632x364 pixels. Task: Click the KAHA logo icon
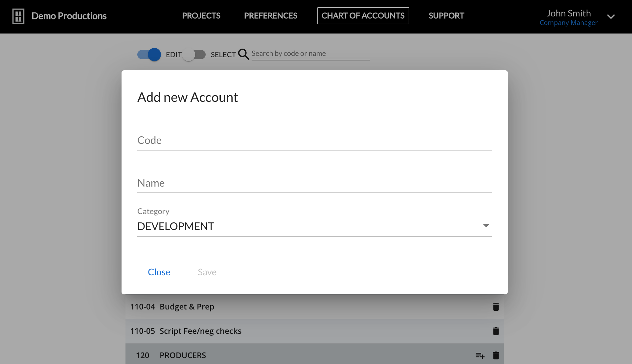click(x=18, y=16)
